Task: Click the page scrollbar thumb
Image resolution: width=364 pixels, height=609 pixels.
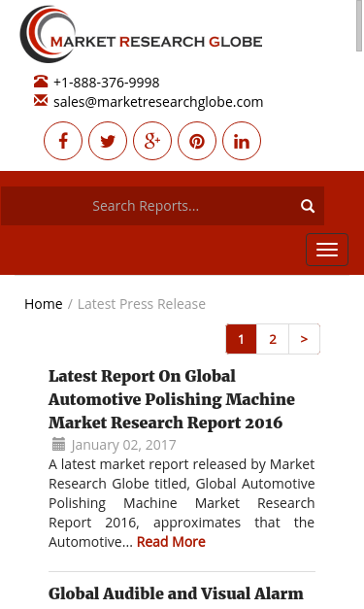Action: (x=359, y=25)
